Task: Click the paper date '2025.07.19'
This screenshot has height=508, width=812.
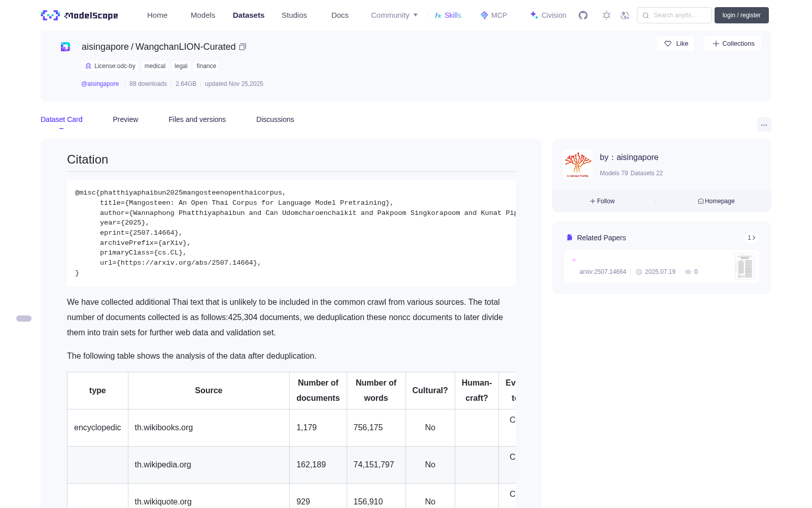Action: (x=660, y=272)
